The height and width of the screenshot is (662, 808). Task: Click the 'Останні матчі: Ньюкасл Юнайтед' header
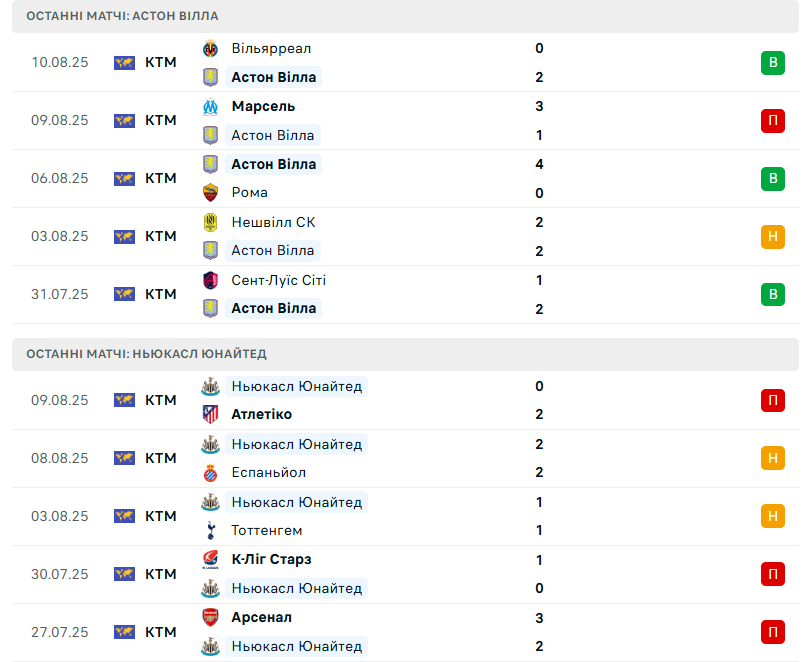coord(146,354)
